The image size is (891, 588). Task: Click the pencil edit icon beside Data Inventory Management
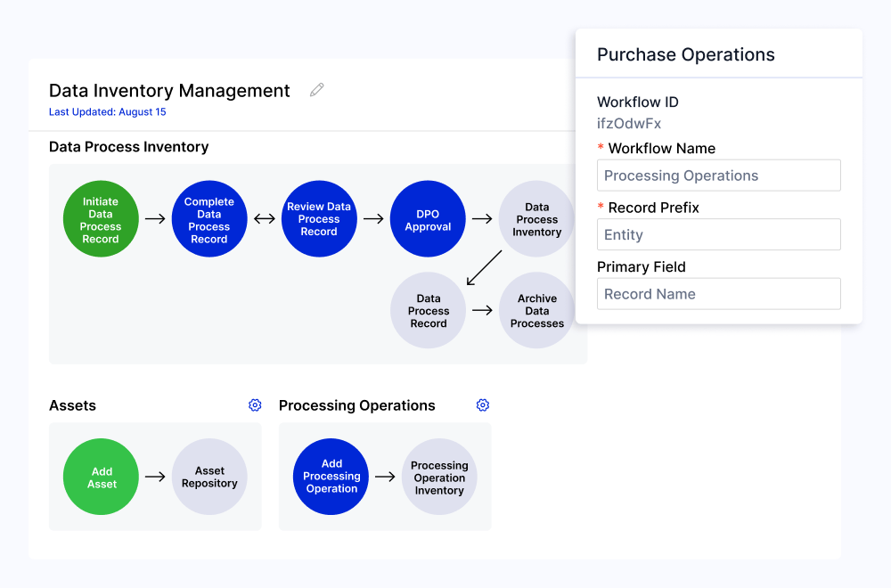pyautogui.click(x=316, y=89)
